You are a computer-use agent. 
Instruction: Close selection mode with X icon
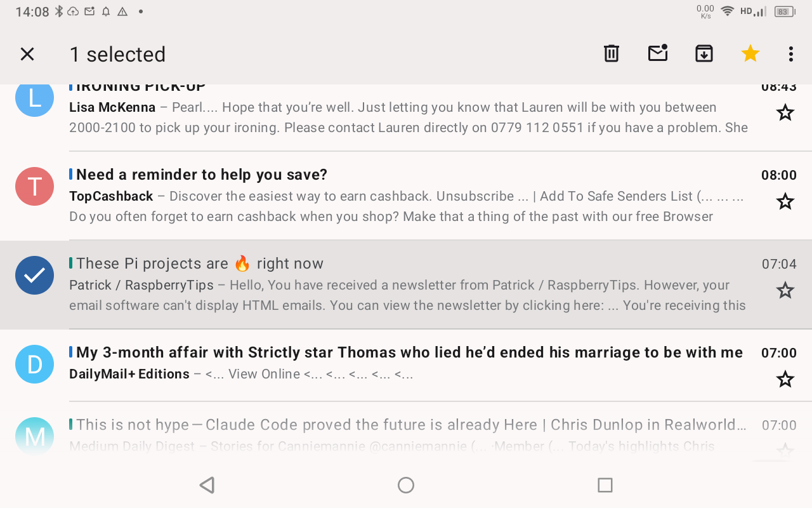[27, 54]
